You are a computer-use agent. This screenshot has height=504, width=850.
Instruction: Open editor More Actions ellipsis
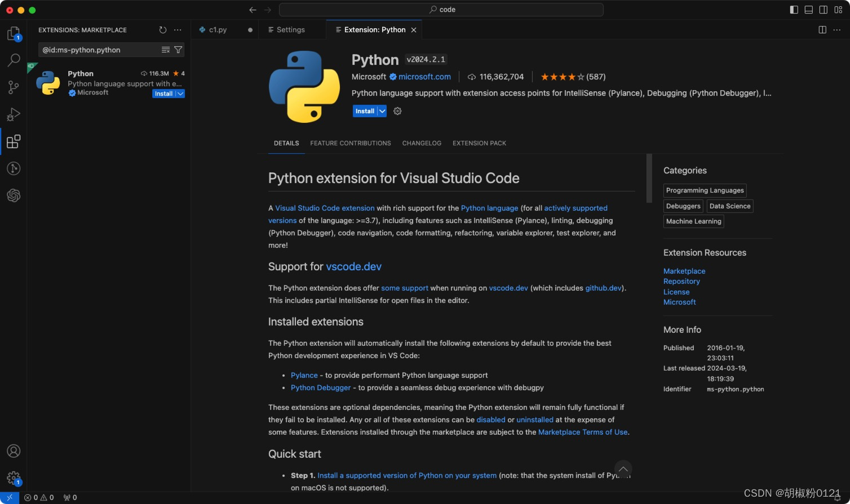[x=837, y=30]
